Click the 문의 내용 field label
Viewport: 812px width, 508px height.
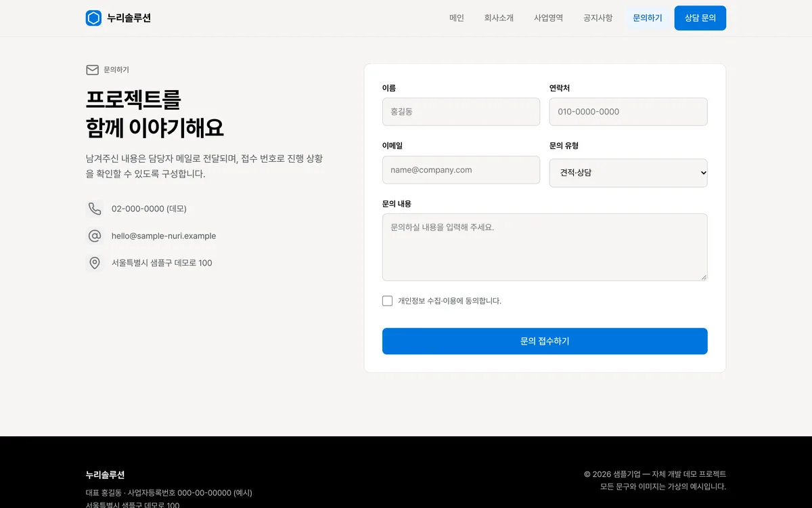(397, 204)
